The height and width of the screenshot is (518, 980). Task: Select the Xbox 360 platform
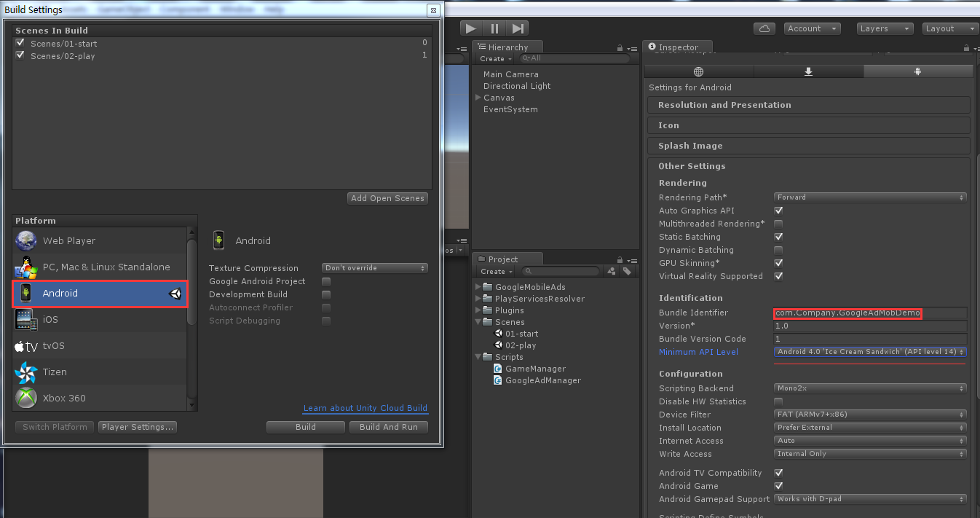(x=100, y=398)
